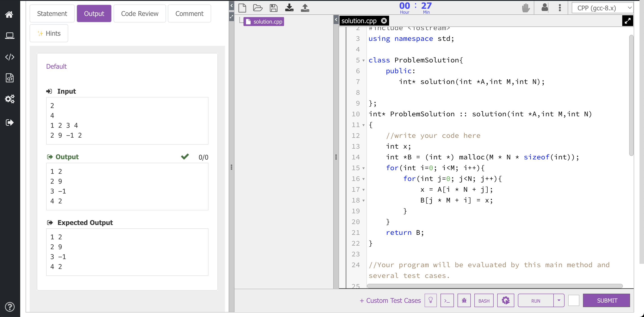Toggle the checkbox beside SUBMIT

[574, 300]
